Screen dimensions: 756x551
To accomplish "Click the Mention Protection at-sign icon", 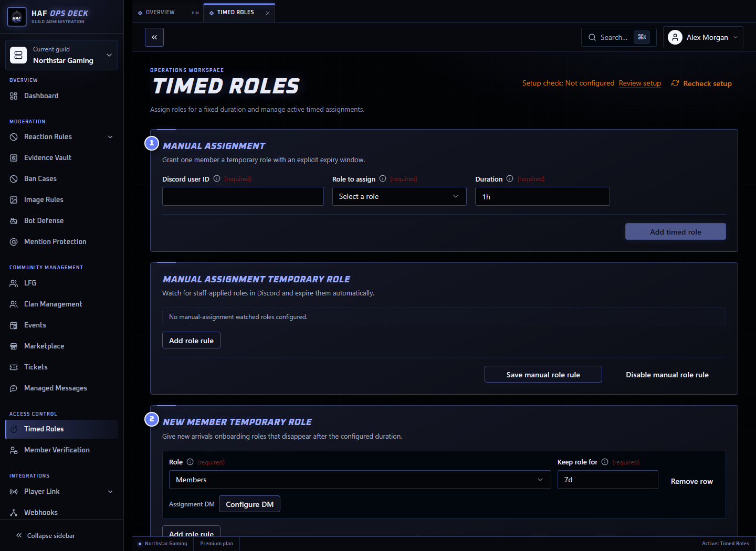I will coord(14,242).
